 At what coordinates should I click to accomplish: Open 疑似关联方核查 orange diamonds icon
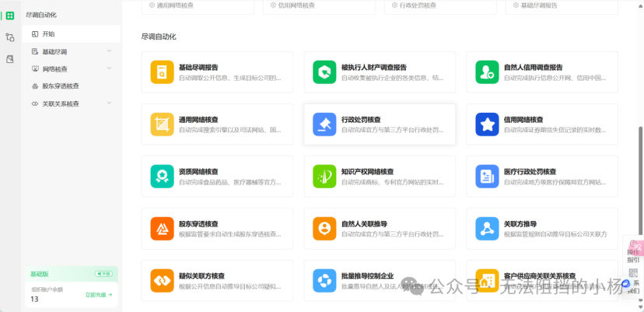[162, 280]
